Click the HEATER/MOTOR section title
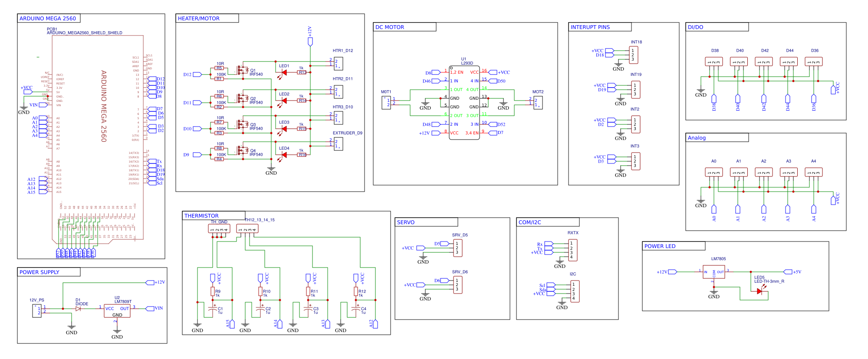The height and width of the screenshot is (359, 868). (x=199, y=18)
